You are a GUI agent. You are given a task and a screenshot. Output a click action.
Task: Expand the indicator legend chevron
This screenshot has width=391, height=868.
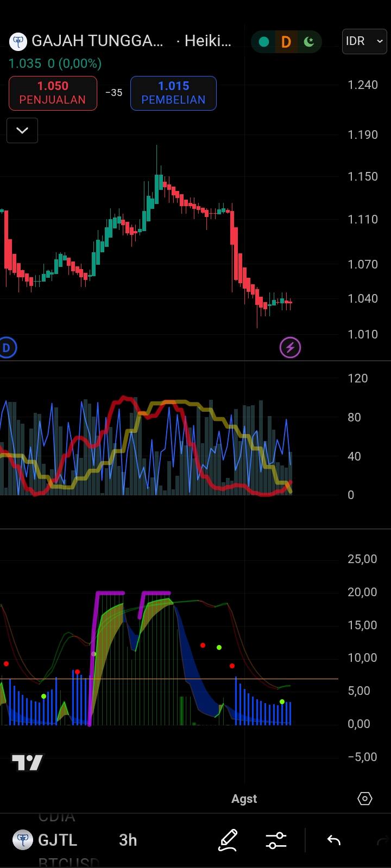[x=22, y=130]
